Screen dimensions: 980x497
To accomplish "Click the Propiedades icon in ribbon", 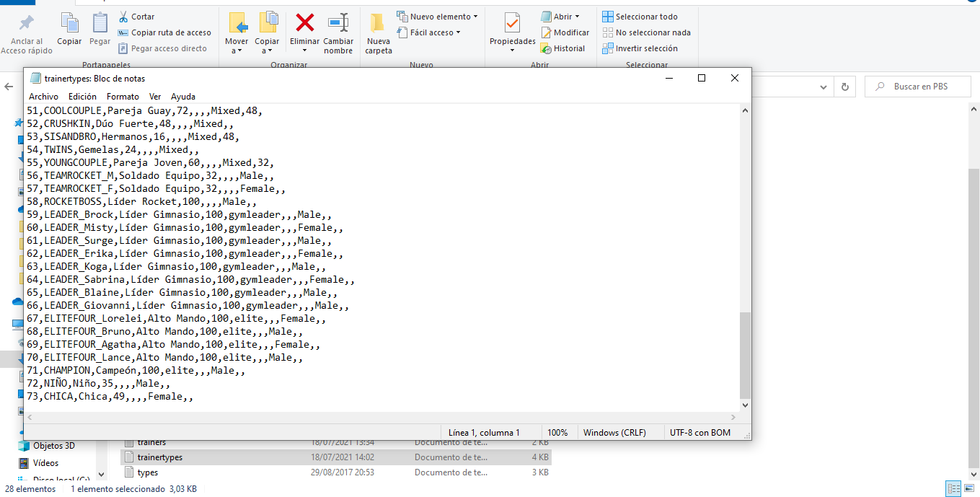I will [x=512, y=23].
